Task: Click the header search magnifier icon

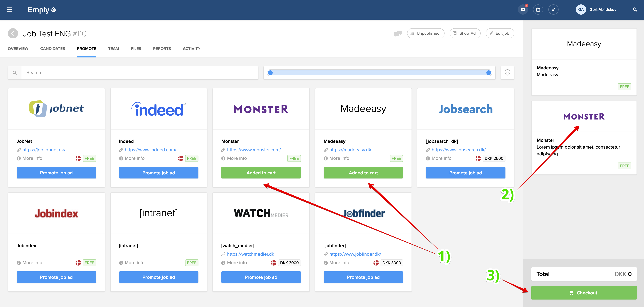Action: click(x=635, y=10)
